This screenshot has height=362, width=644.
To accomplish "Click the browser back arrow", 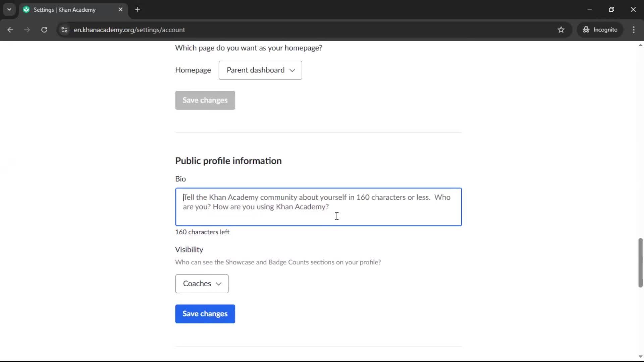I will (x=10, y=30).
